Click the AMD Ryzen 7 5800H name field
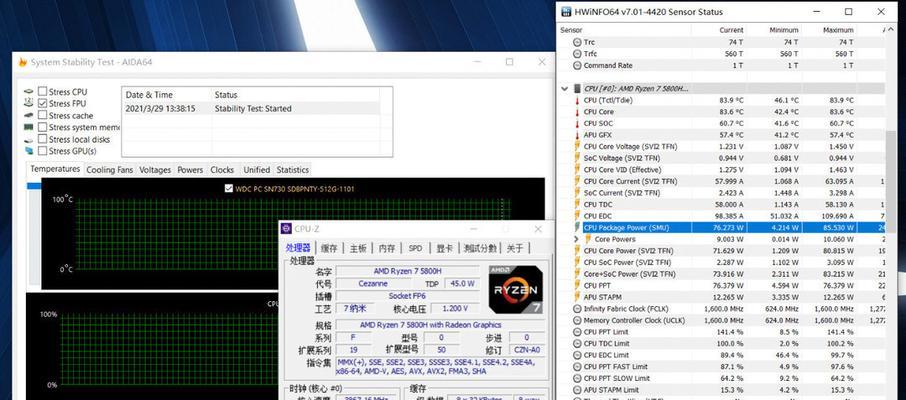The width and height of the screenshot is (906, 400). (406, 271)
